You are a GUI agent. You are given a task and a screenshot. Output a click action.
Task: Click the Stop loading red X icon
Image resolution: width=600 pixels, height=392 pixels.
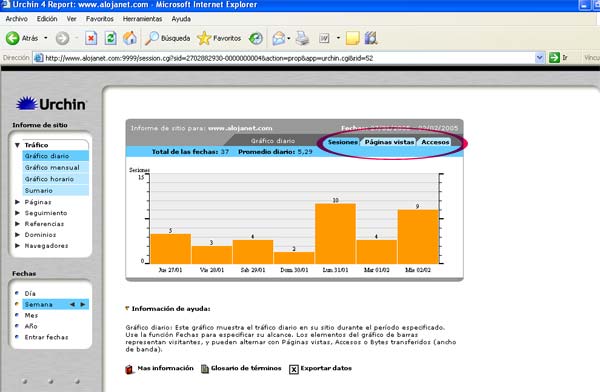[91, 38]
